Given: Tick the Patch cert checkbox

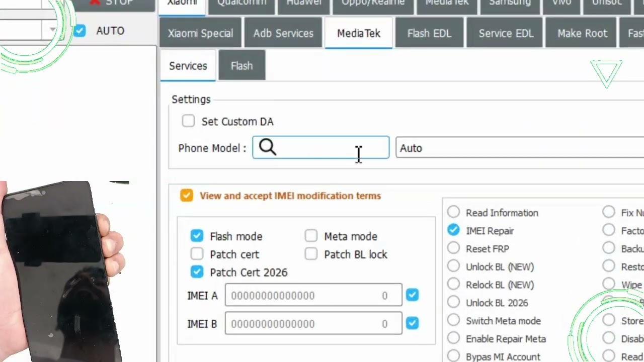Looking at the screenshot, I should [x=197, y=254].
